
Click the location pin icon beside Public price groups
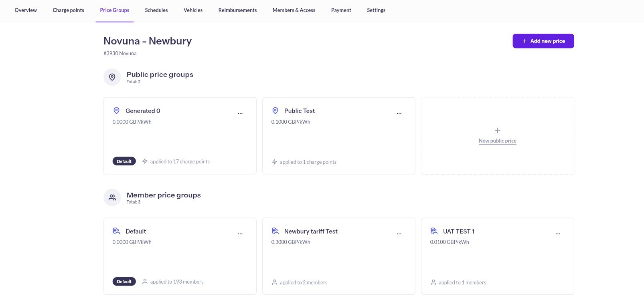[x=112, y=77]
